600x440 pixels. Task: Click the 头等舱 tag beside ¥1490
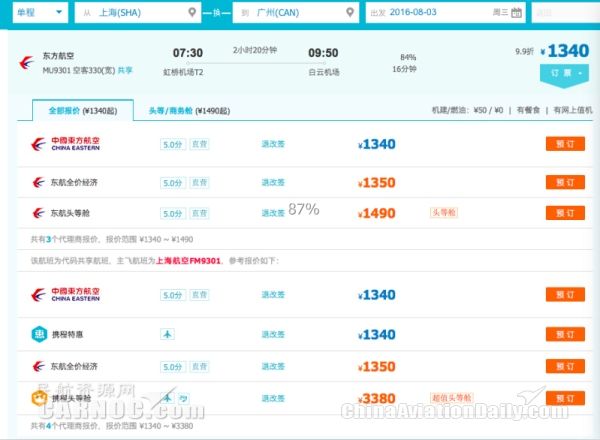(x=444, y=212)
